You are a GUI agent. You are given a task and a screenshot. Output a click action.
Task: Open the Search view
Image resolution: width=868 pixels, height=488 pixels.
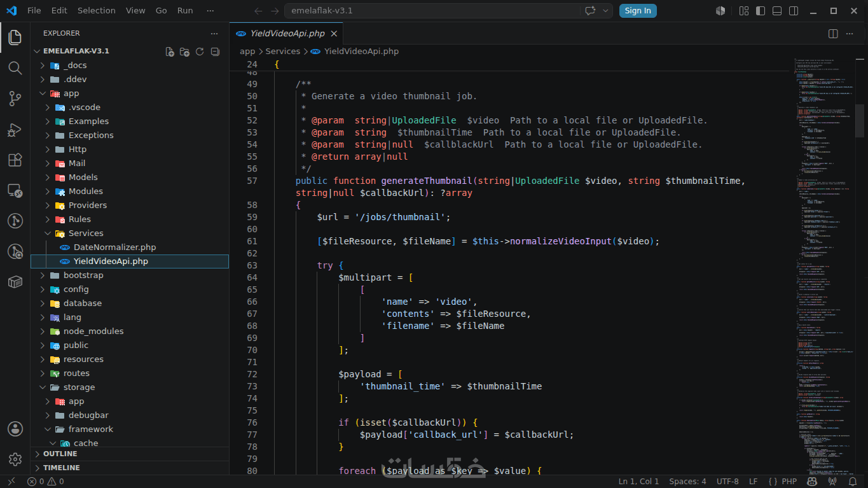click(15, 68)
